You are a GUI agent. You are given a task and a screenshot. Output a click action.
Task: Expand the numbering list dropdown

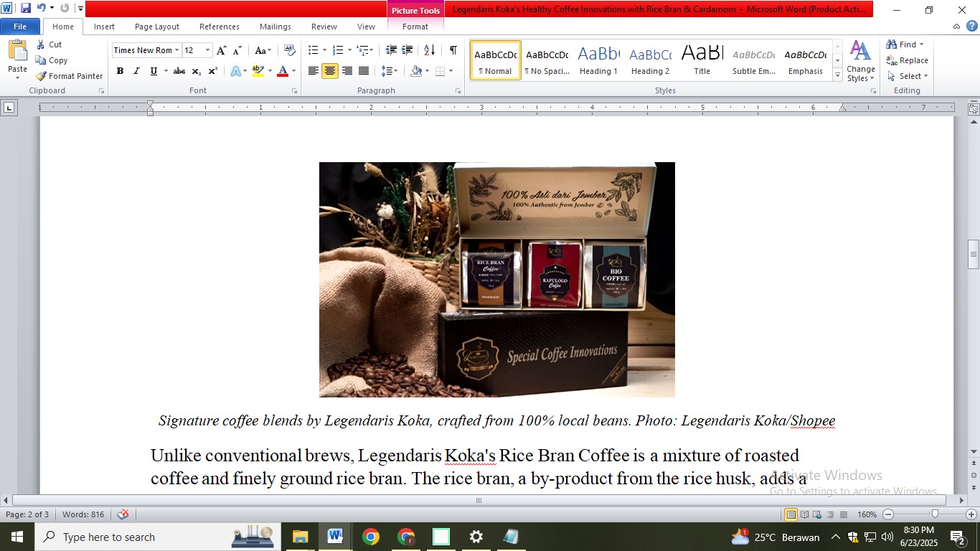pos(349,50)
